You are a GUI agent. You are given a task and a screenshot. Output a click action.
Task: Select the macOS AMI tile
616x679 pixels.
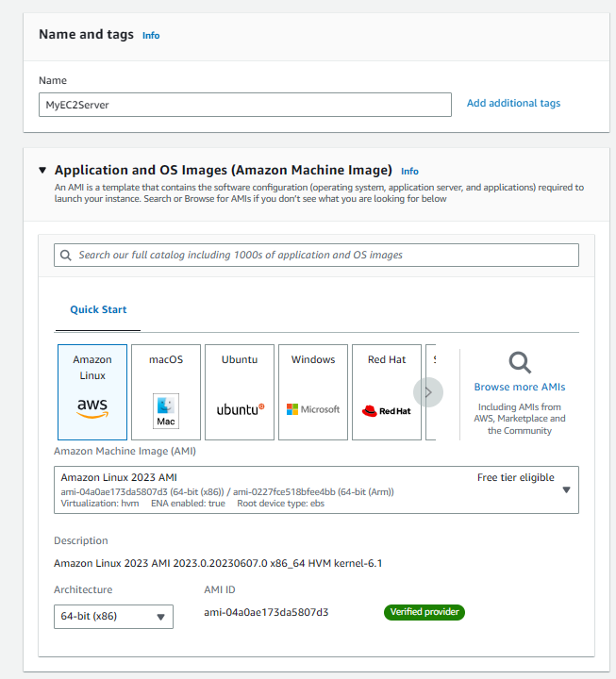tap(166, 392)
